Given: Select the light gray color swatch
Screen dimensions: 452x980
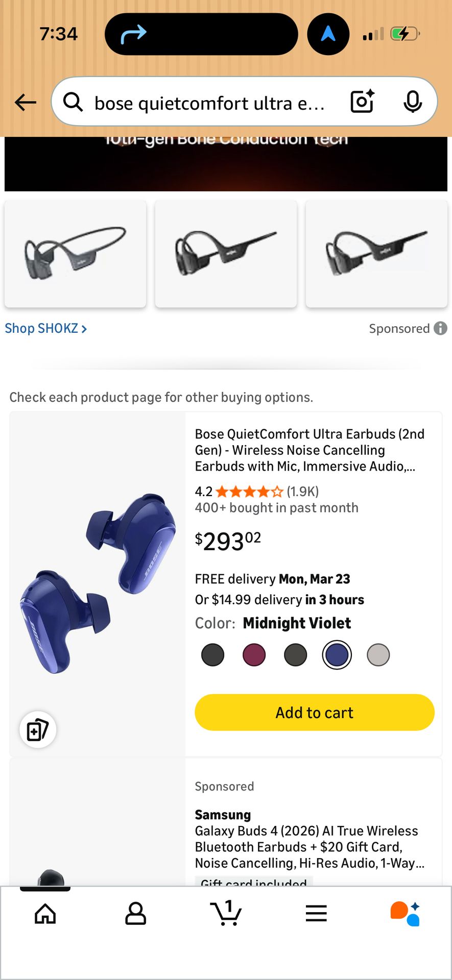Looking at the screenshot, I should (378, 655).
